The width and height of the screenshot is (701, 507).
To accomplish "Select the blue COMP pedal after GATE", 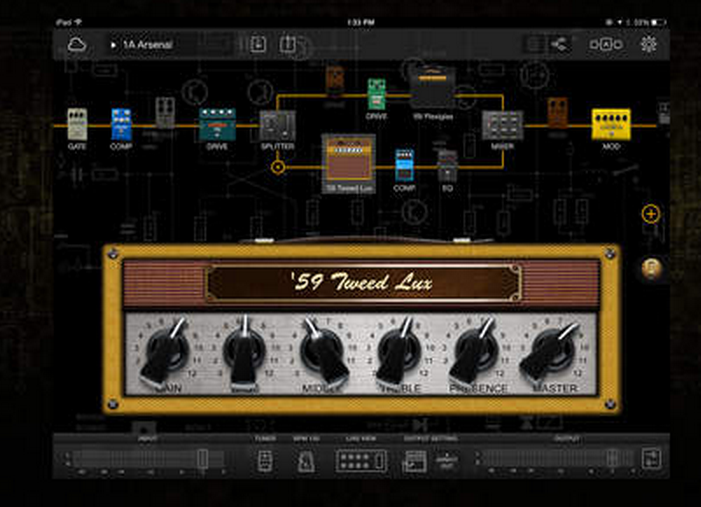I will (121, 124).
